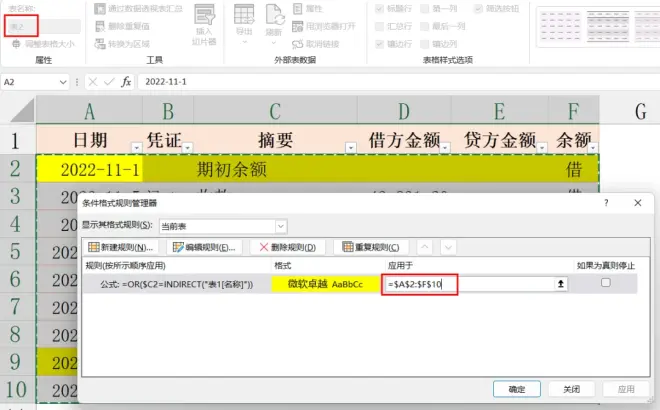Toggle Header Row (标题行) checkbox
Viewport: 660px width, 410px height.
380,8
